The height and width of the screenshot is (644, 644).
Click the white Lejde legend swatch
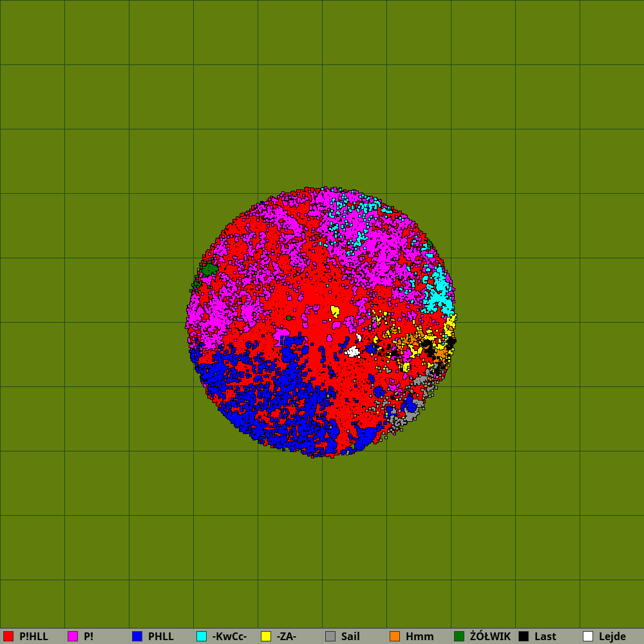588,636
